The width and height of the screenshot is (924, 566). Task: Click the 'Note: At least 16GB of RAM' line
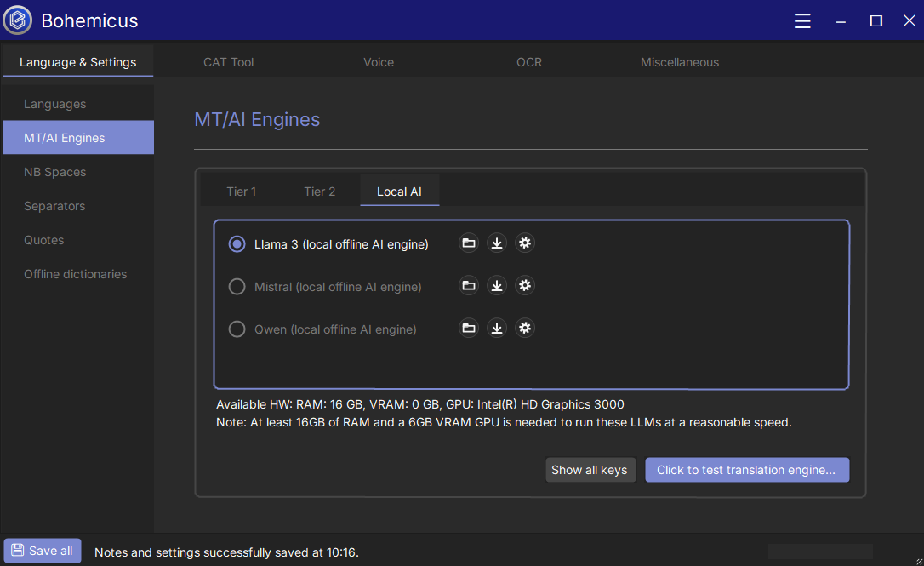pyautogui.click(x=504, y=422)
